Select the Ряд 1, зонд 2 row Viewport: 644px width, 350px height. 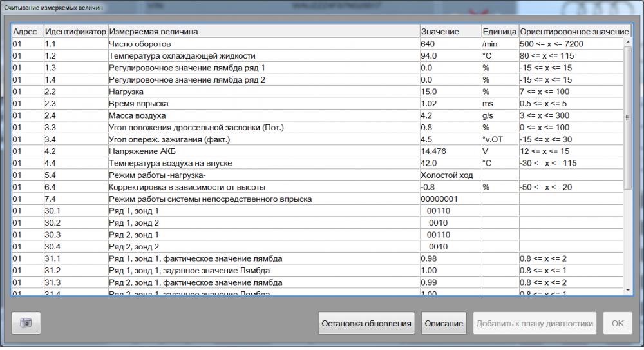pyautogui.click(x=317, y=222)
